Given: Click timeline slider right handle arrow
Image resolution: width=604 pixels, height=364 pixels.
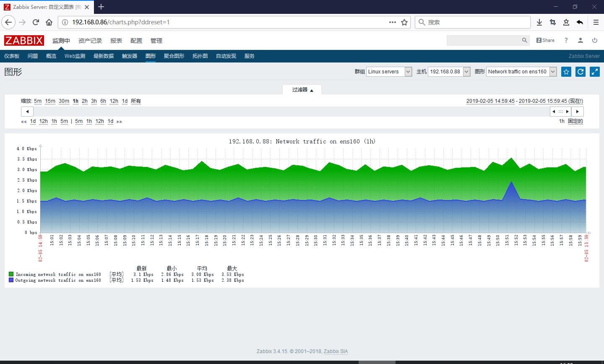Looking at the screenshot, I should [x=568, y=112].
